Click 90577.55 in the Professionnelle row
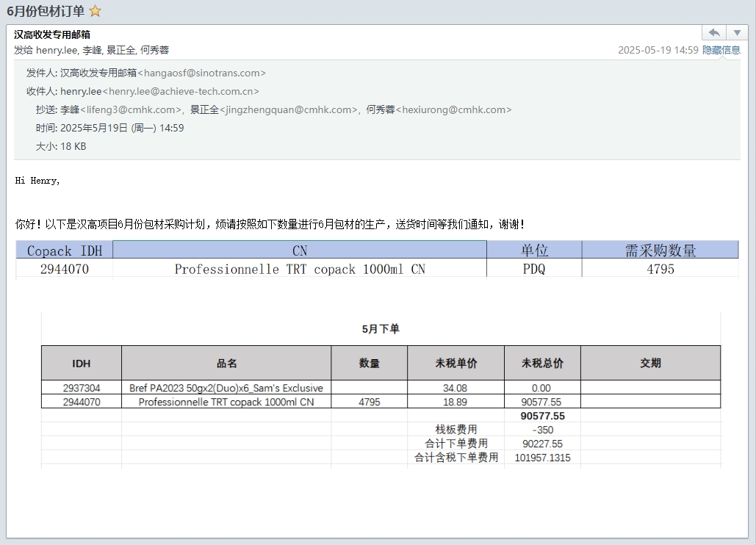756x545 pixels. coord(541,402)
